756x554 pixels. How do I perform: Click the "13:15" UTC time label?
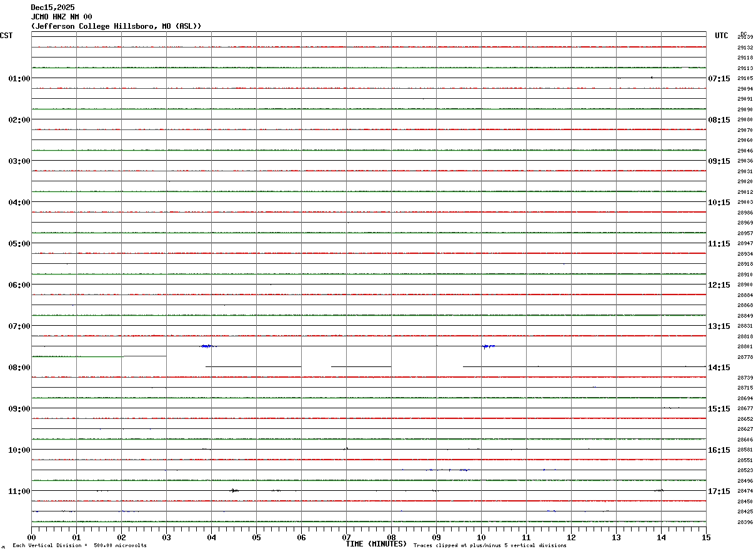point(719,326)
